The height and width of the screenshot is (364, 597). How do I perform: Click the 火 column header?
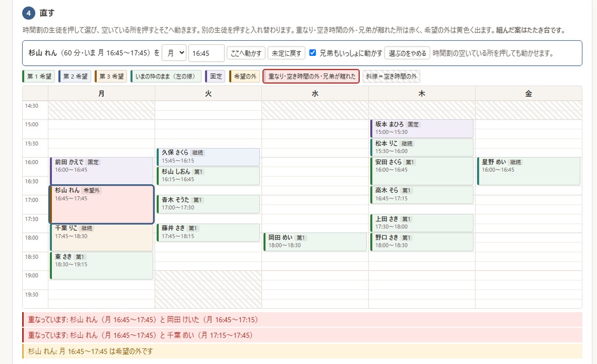pyautogui.click(x=208, y=94)
